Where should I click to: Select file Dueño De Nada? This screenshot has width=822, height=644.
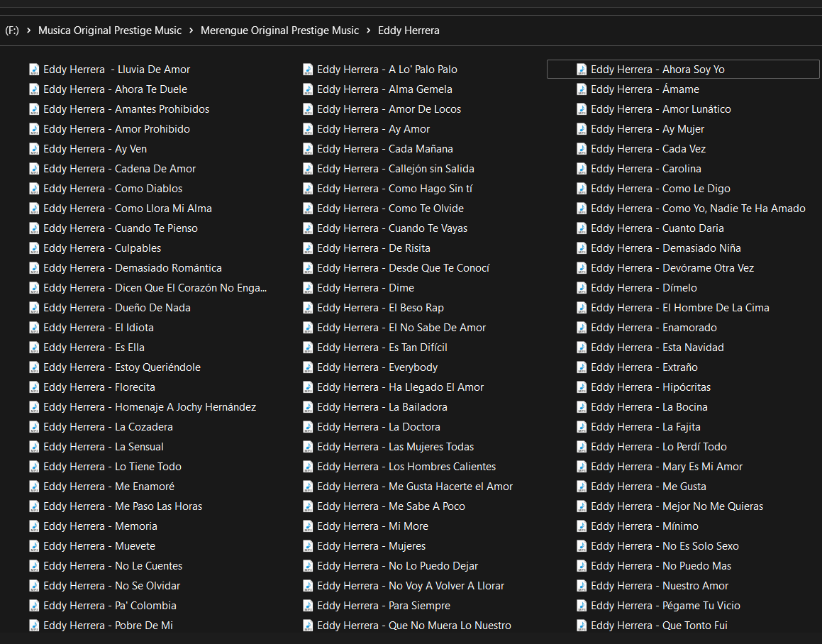(110, 308)
